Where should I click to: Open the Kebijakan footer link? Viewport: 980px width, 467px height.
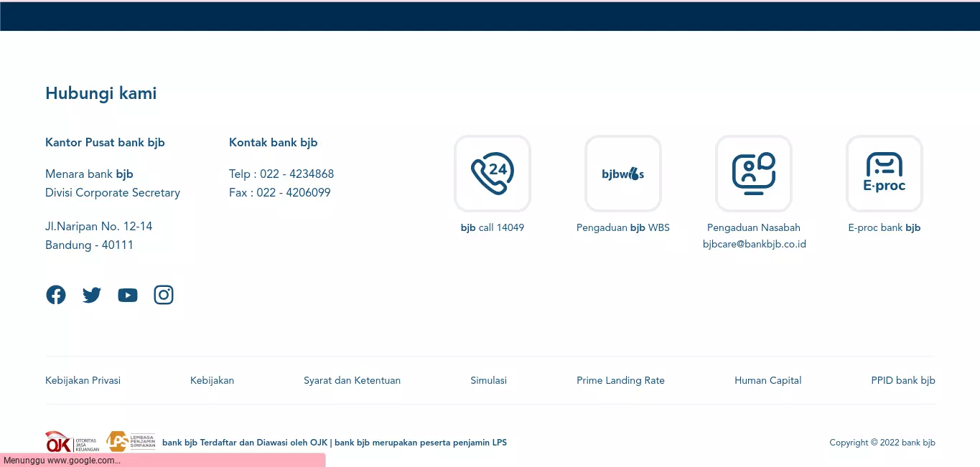(212, 380)
